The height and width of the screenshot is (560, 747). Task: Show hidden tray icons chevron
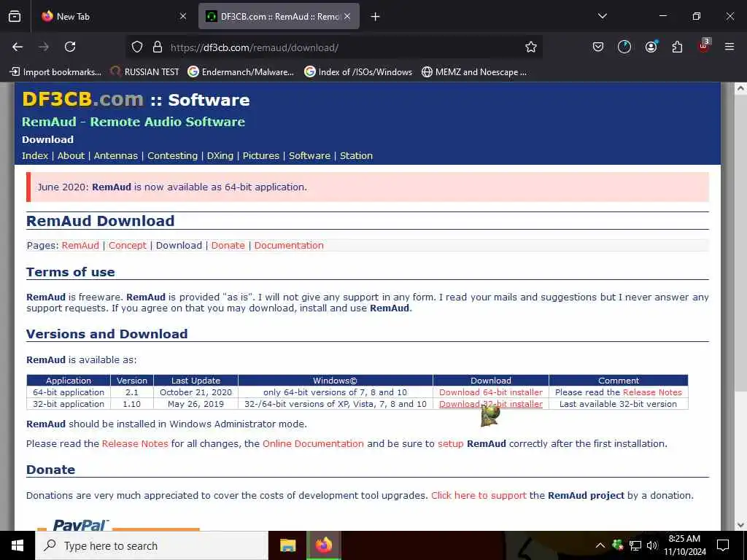tap(600, 545)
